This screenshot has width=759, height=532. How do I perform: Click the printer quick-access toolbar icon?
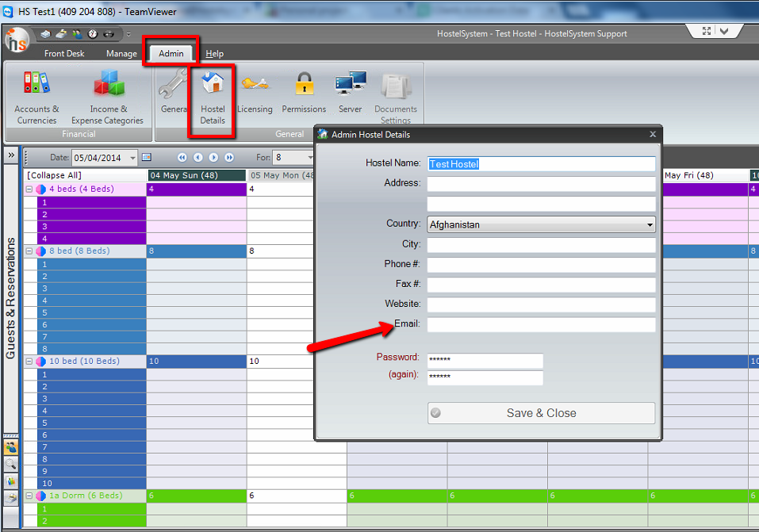point(109,34)
